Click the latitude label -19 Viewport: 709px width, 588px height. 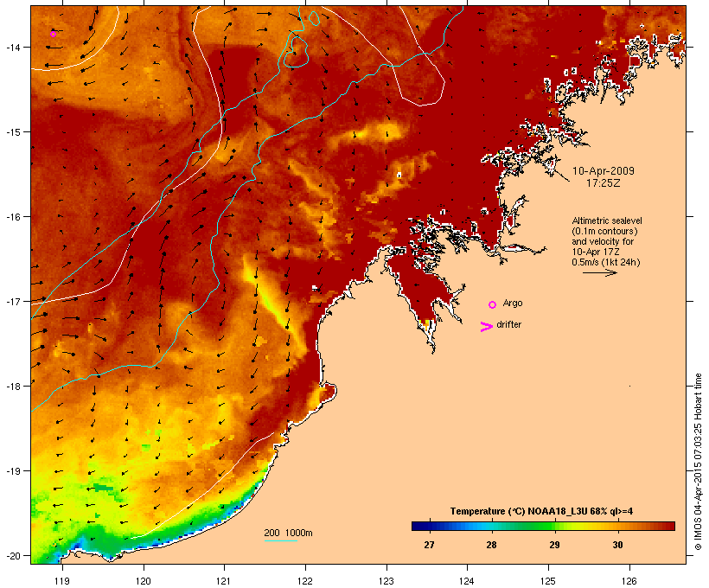pos(13,471)
